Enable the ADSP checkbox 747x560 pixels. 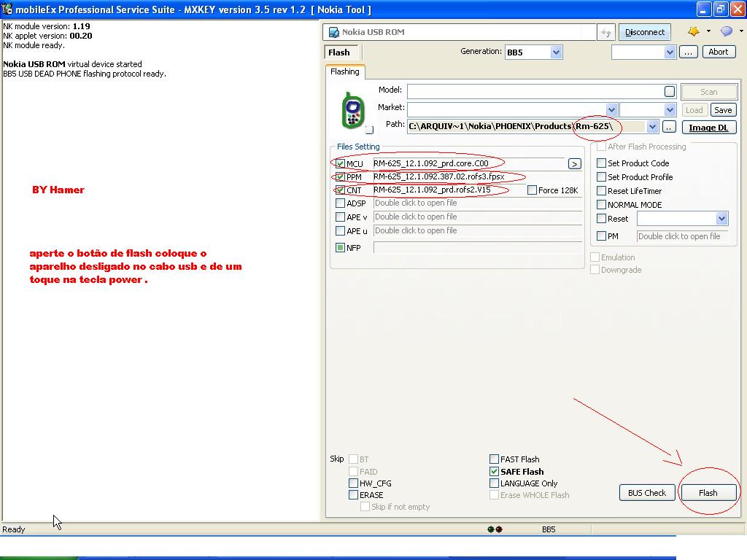click(x=340, y=203)
